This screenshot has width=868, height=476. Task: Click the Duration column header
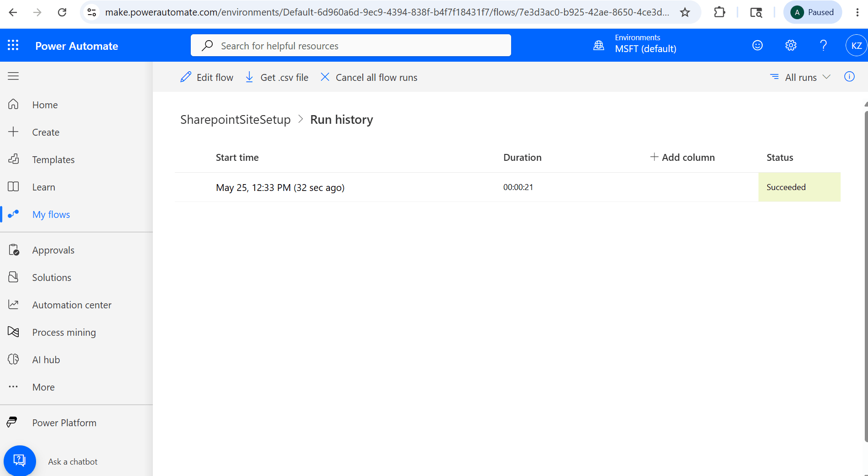tap(522, 157)
